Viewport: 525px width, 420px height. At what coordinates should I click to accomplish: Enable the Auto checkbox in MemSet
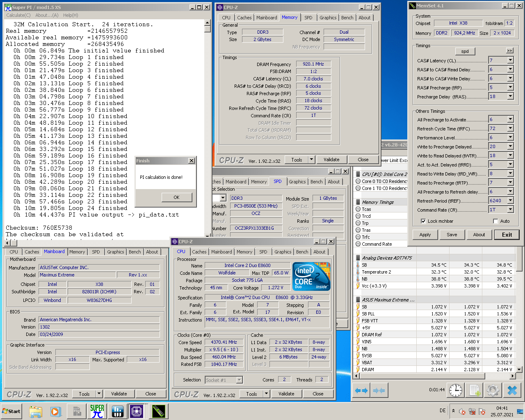(495, 221)
